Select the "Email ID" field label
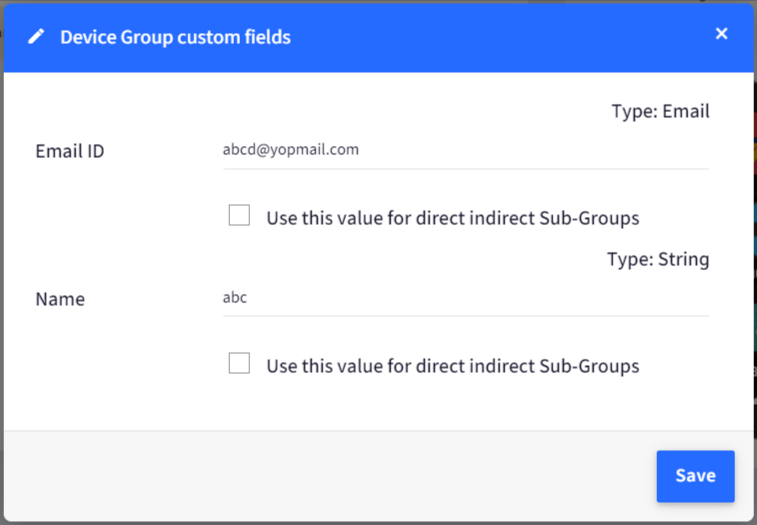Image resolution: width=757 pixels, height=525 pixels. point(70,151)
